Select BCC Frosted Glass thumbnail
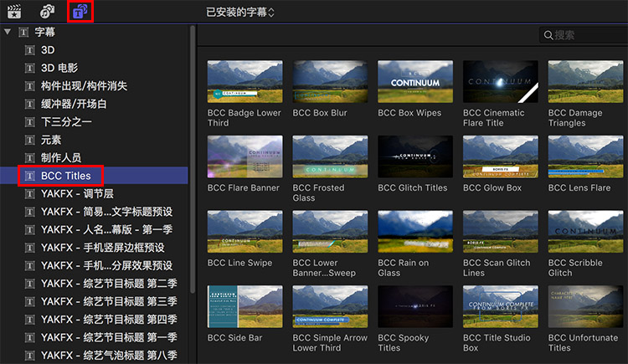 tap(330, 156)
